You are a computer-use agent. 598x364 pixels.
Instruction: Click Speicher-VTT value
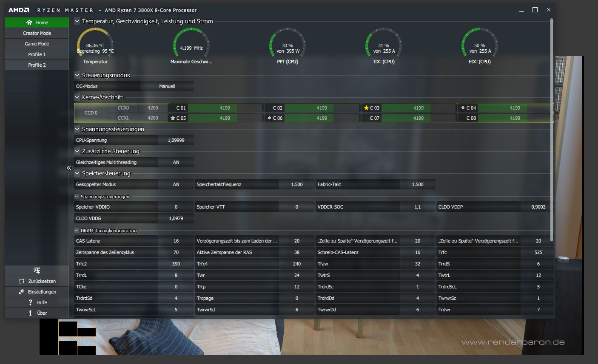[x=297, y=207]
